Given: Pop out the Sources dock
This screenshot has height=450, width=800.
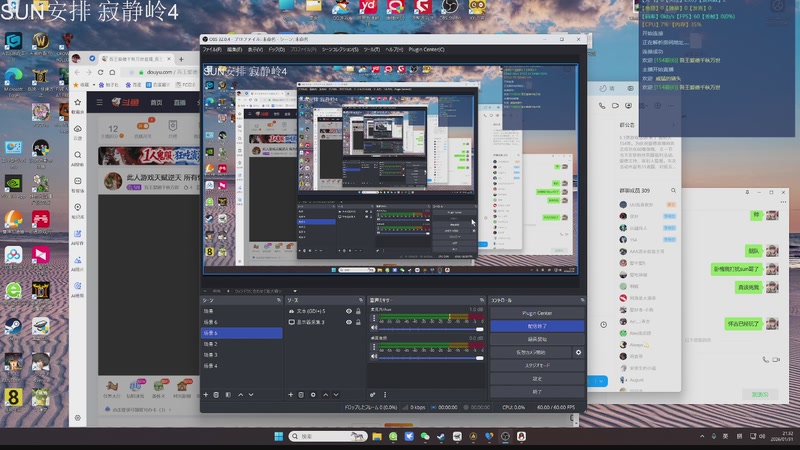Looking at the screenshot, I should [361, 300].
